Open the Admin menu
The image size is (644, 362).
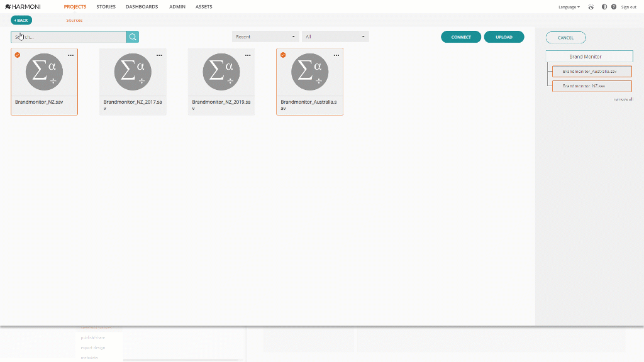(x=177, y=6)
